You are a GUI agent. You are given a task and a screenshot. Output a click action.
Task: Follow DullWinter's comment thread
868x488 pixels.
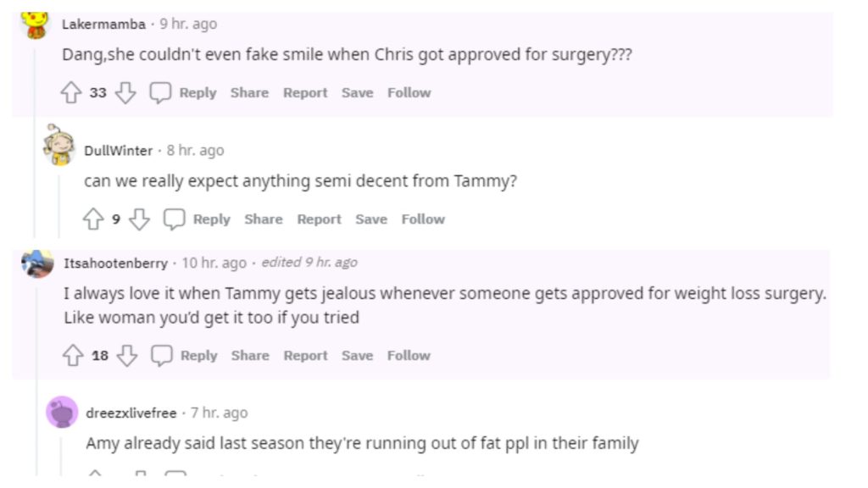tap(423, 219)
